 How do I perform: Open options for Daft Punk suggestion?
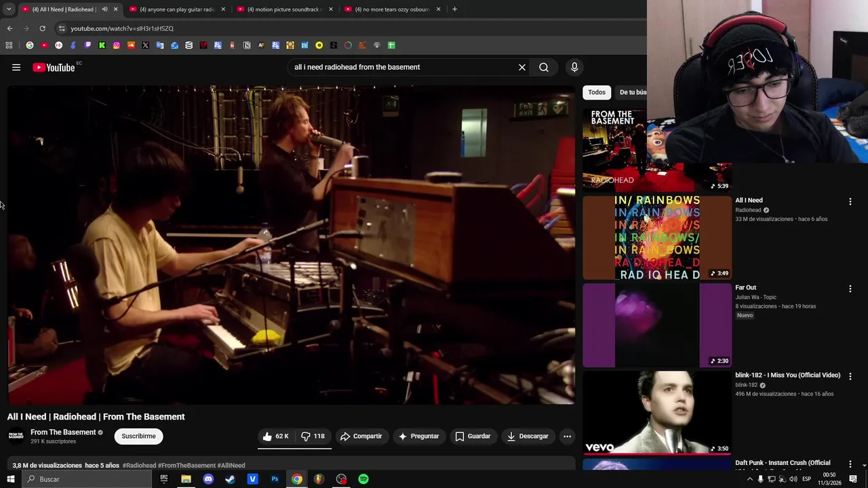(850, 464)
